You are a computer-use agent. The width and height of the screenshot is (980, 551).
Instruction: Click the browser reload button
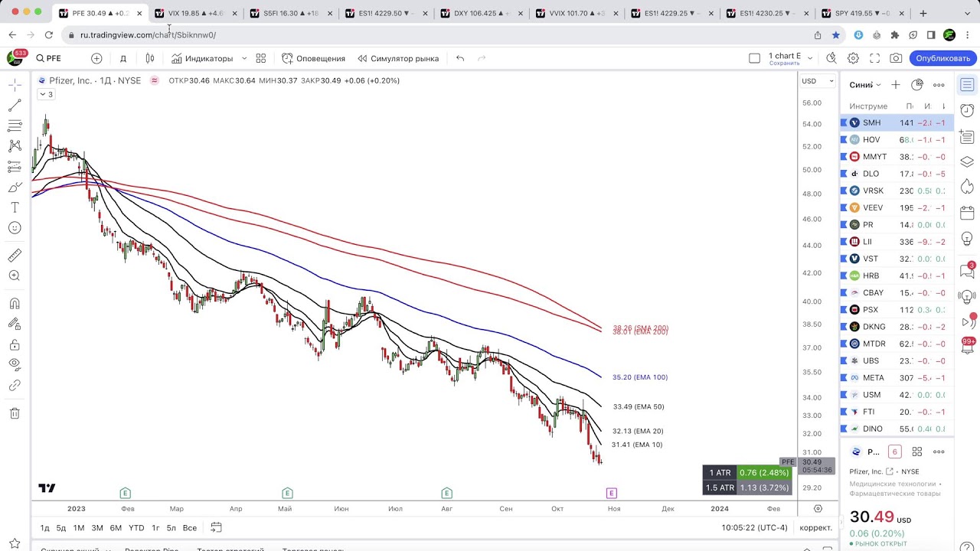(49, 34)
